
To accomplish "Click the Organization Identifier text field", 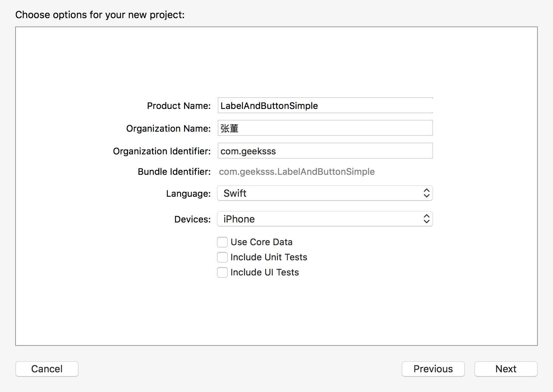I will tap(325, 151).
